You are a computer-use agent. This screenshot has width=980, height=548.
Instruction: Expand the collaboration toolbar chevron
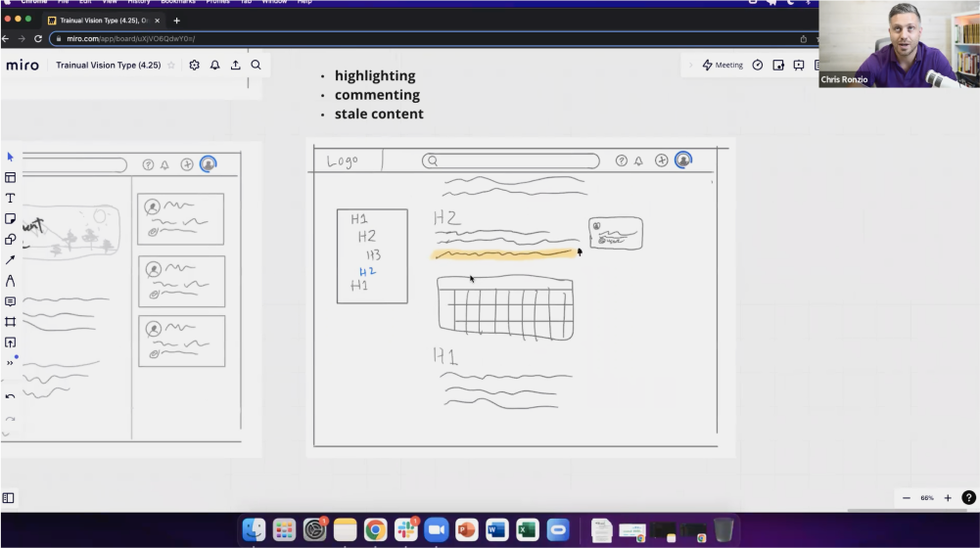click(x=690, y=65)
